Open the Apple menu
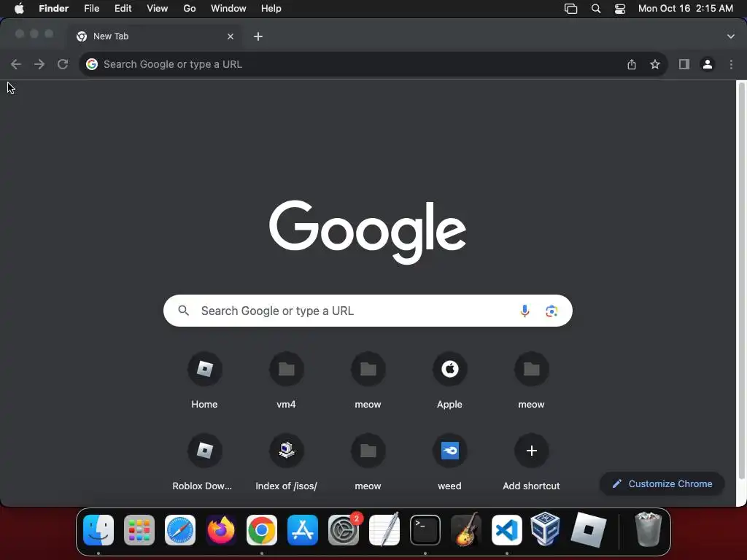 pos(19,9)
